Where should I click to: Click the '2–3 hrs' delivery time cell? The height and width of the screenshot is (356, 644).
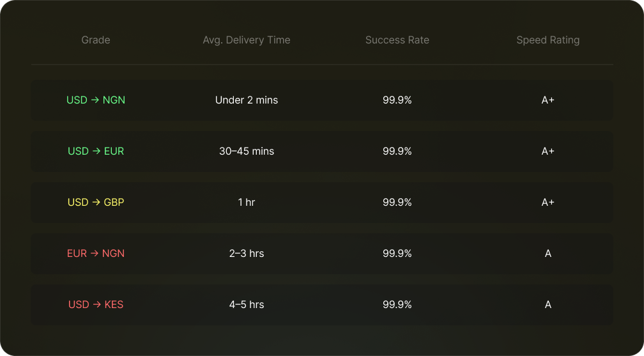click(247, 253)
